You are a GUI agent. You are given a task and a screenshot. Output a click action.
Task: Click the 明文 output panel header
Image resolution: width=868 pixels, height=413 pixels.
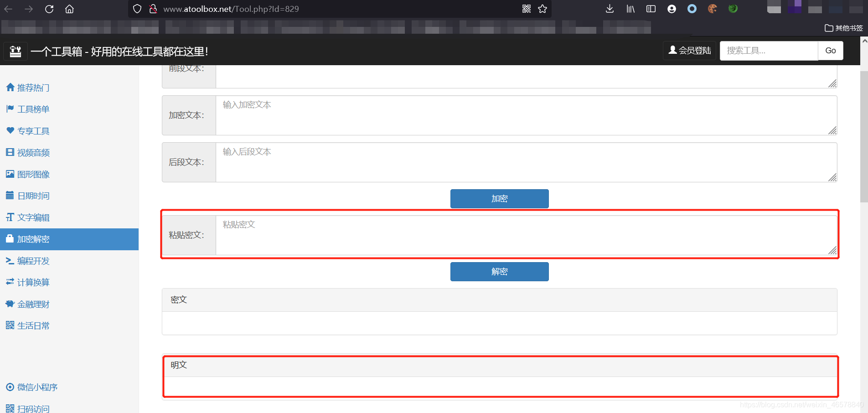(x=500, y=365)
